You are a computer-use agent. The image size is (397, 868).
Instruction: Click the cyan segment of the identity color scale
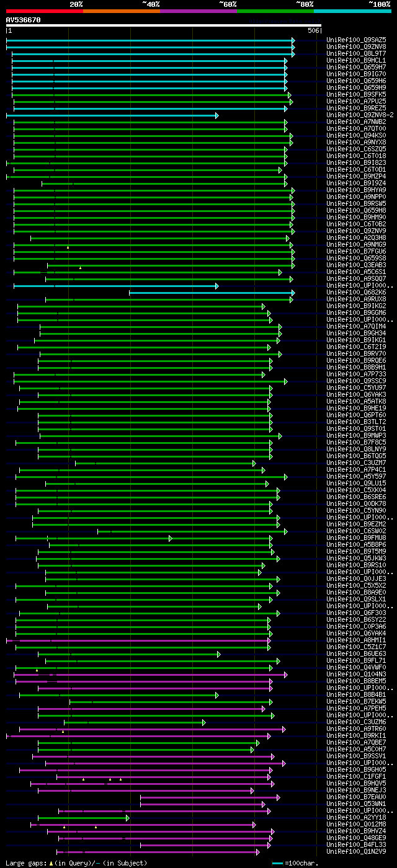[x=352, y=11]
